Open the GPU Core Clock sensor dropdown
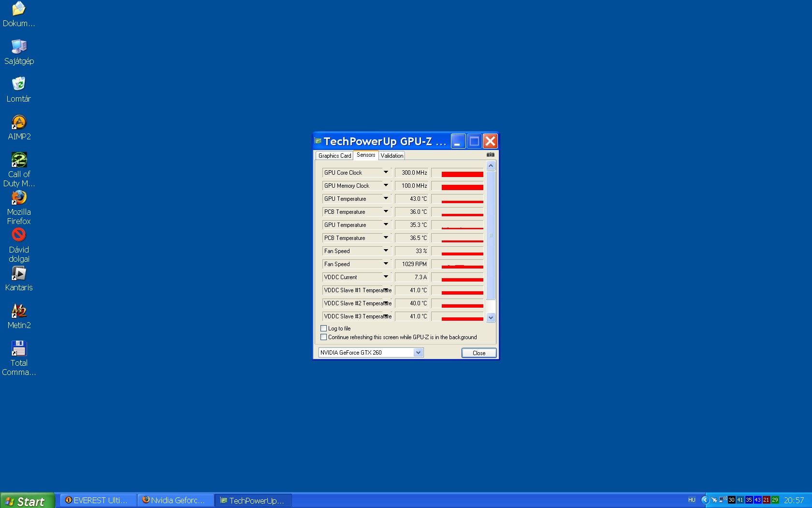The height and width of the screenshot is (508, 812). [386, 172]
